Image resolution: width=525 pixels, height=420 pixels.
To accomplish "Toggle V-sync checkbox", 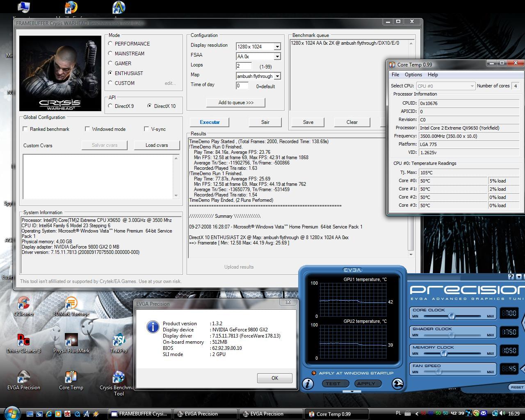I will 146,129.
